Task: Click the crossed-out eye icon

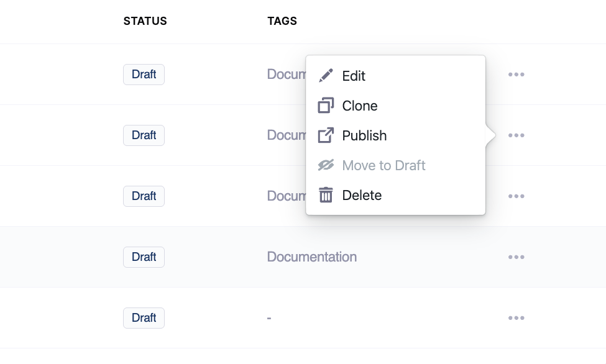Action: 326,165
